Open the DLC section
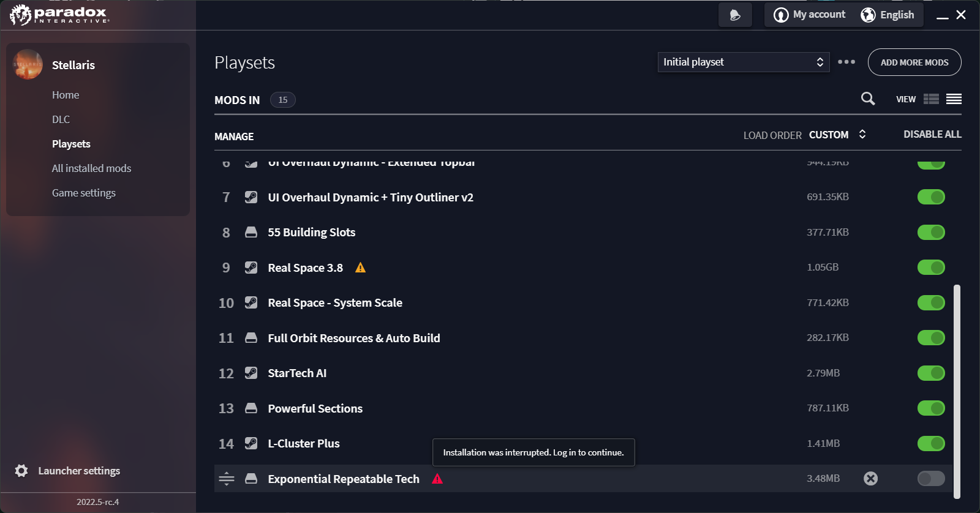The image size is (980, 513). 61,119
